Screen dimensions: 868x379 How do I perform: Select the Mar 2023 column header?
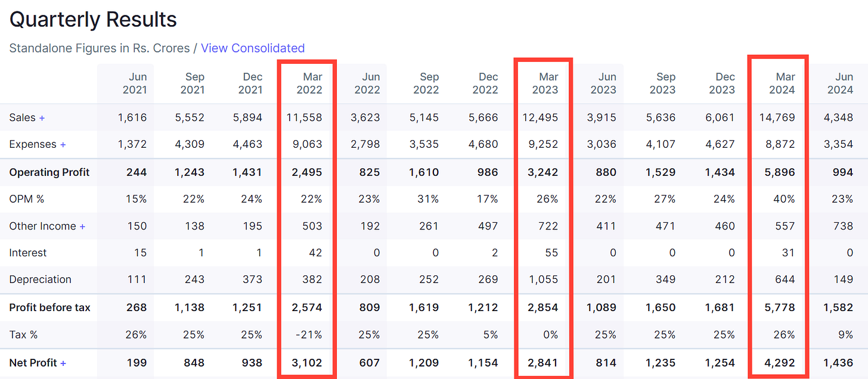545,83
